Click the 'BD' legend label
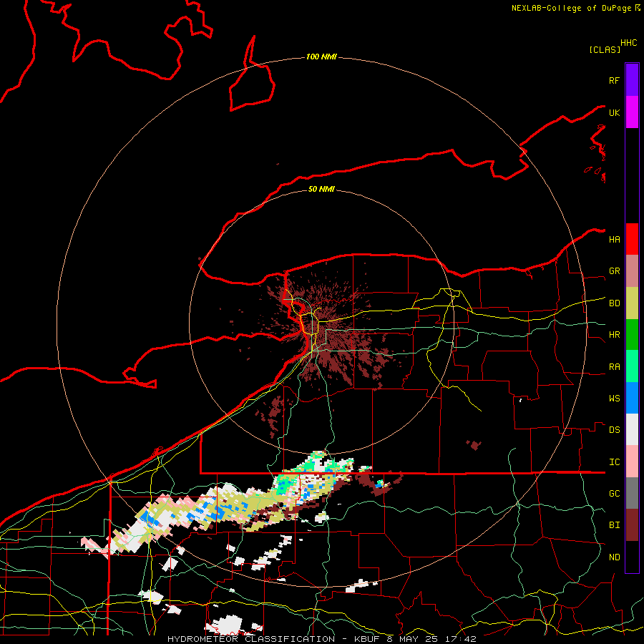The height and width of the screenshot is (644, 644). (614, 303)
